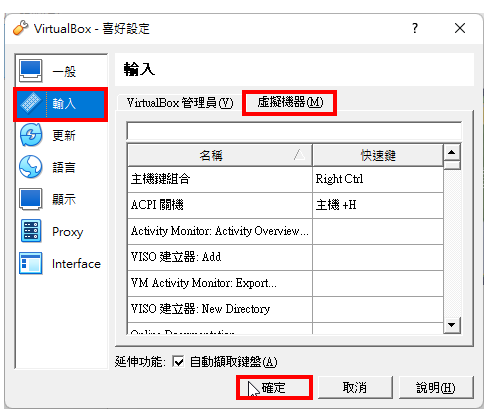This screenshot has height=410, width=487.
Task: Click the 取消 cancel button
Action: (x=355, y=387)
